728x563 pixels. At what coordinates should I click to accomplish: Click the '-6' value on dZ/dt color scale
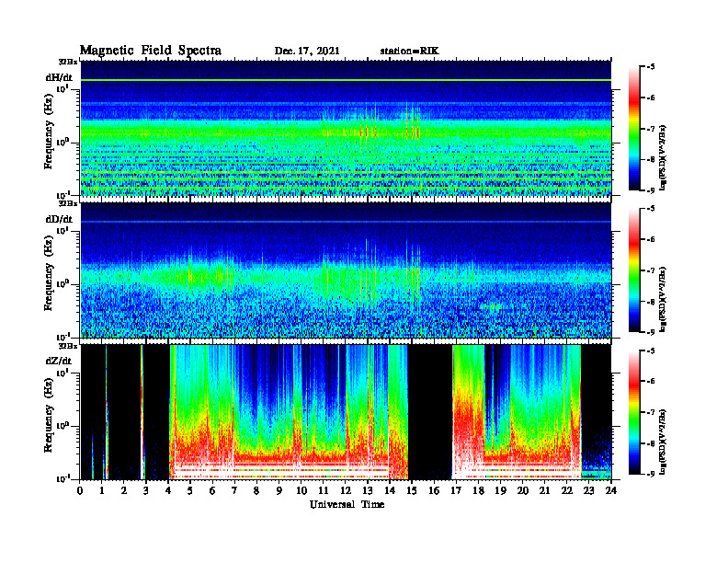click(651, 382)
